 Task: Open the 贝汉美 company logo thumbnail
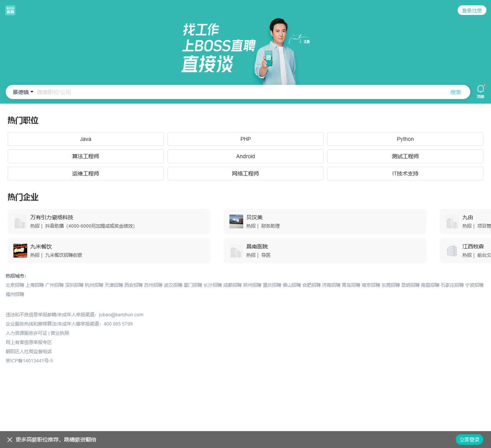click(236, 221)
